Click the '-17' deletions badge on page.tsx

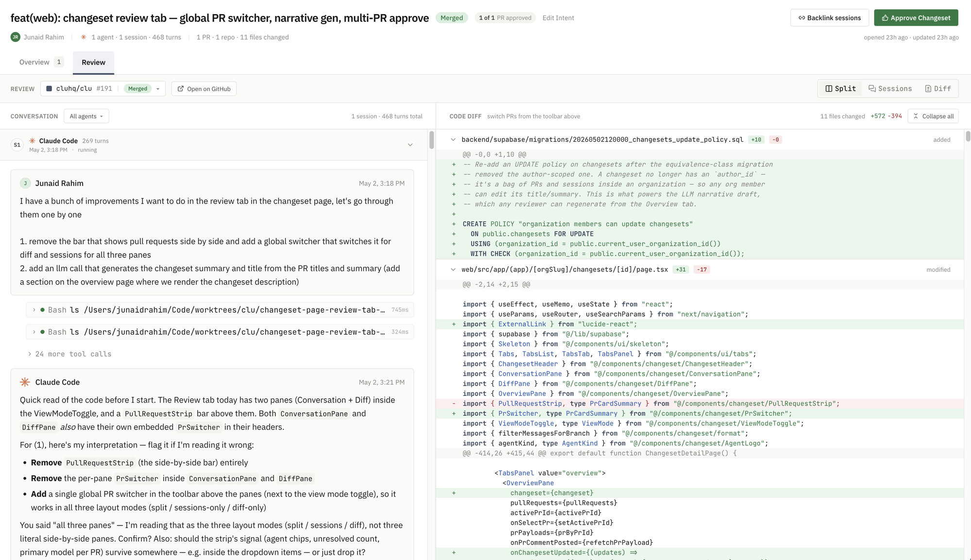coord(702,270)
